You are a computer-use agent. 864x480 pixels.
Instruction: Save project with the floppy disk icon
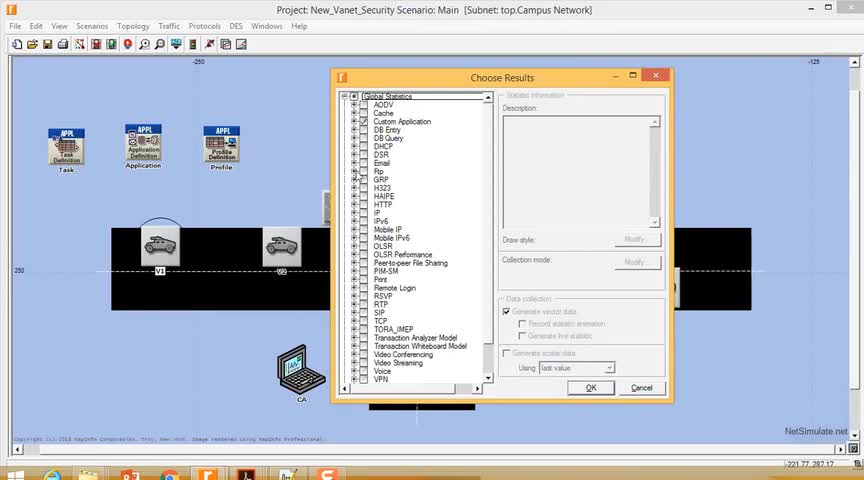point(48,44)
